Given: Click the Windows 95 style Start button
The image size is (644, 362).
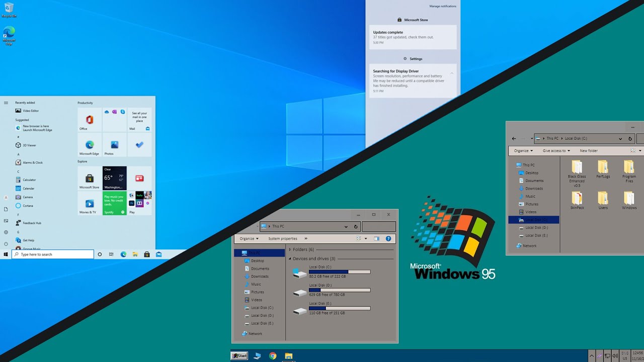Looking at the screenshot, I should 239,356.
